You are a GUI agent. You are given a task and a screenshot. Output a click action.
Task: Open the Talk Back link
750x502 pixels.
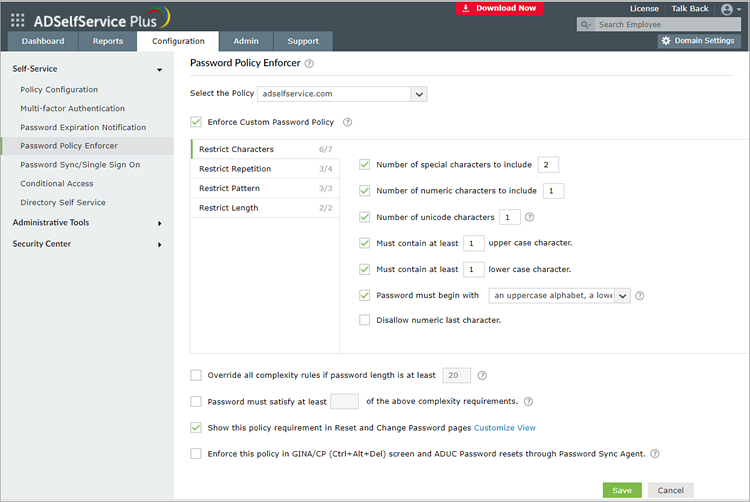click(690, 9)
